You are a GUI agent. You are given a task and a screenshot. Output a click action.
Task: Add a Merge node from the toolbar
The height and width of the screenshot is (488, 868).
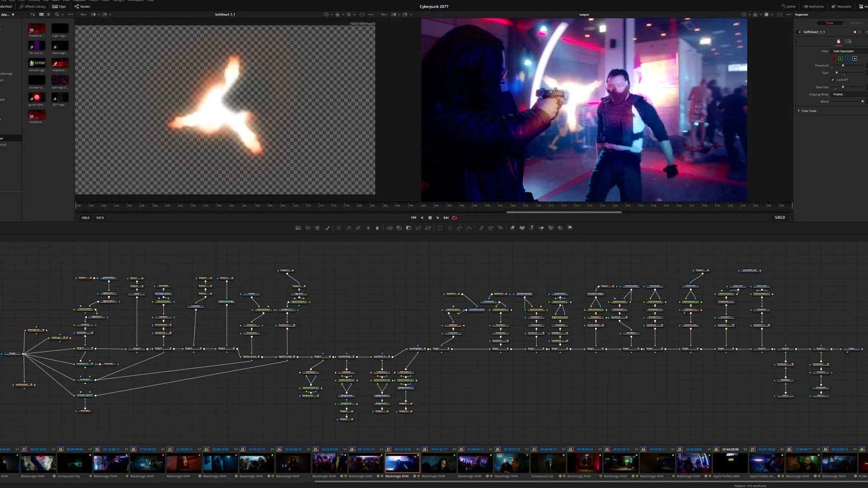pos(389,228)
